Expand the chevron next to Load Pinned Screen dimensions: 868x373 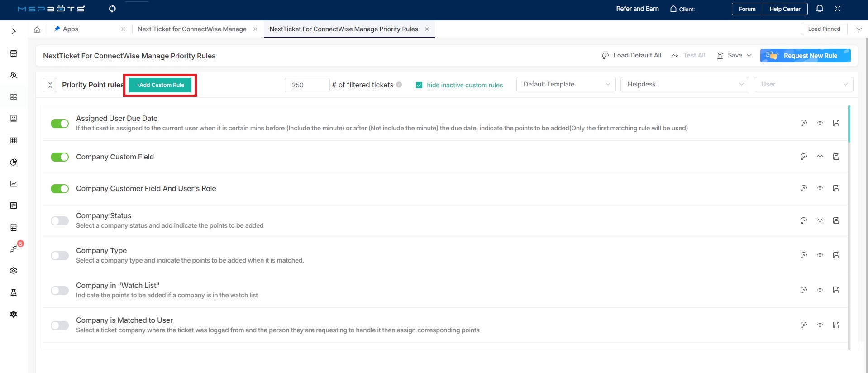(x=859, y=29)
